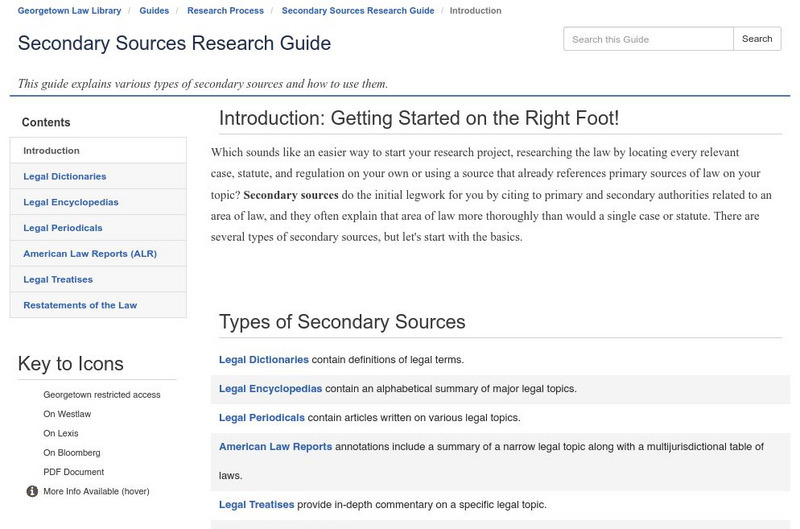Screen dimensions: 800x529
Task: Follow Legal Encyclopedias link in Types list
Action: [x=270, y=389]
